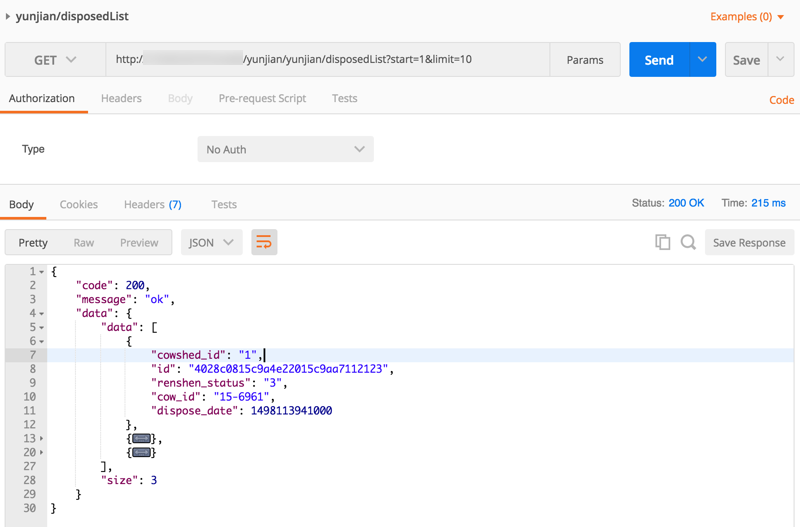Collapse the JSON root at line 1

pos(41,272)
